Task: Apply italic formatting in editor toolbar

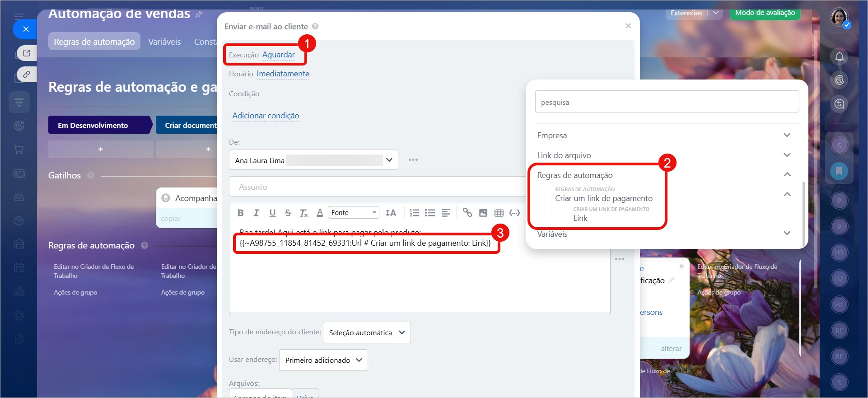Action: (257, 213)
